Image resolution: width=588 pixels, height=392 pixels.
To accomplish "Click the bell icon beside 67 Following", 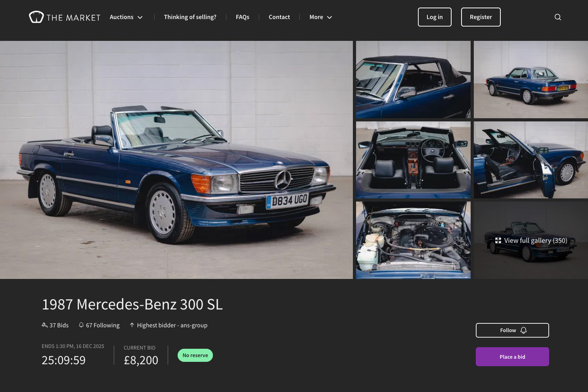I will (81, 325).
